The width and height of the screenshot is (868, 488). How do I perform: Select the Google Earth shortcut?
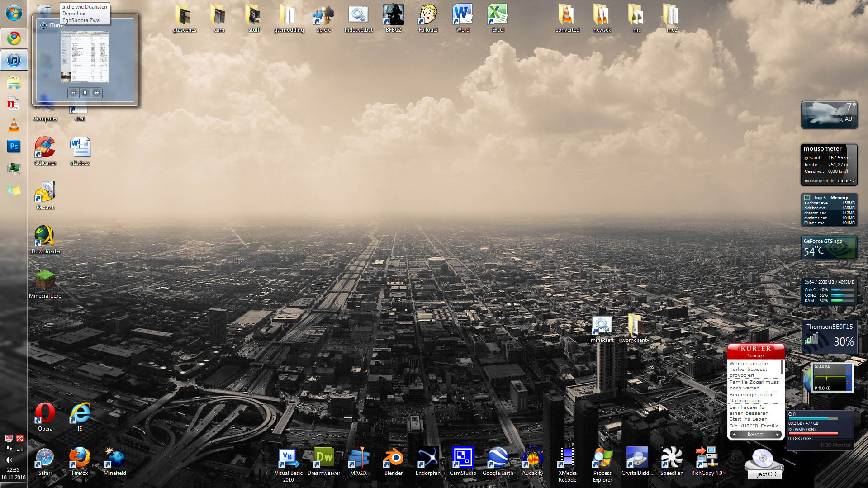pyautogui.click(x=498, y=461)
